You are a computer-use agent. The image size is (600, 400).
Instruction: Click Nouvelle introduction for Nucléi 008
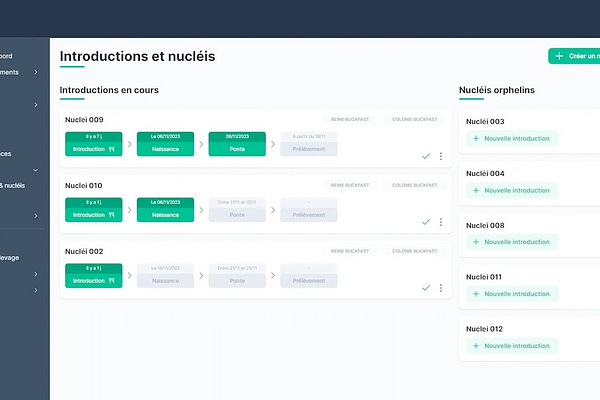click(x=512, y=242)
